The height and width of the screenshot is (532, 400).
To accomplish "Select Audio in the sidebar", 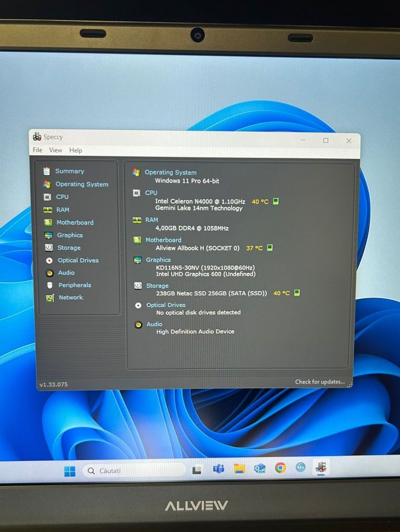I will [x=66, y=273].
